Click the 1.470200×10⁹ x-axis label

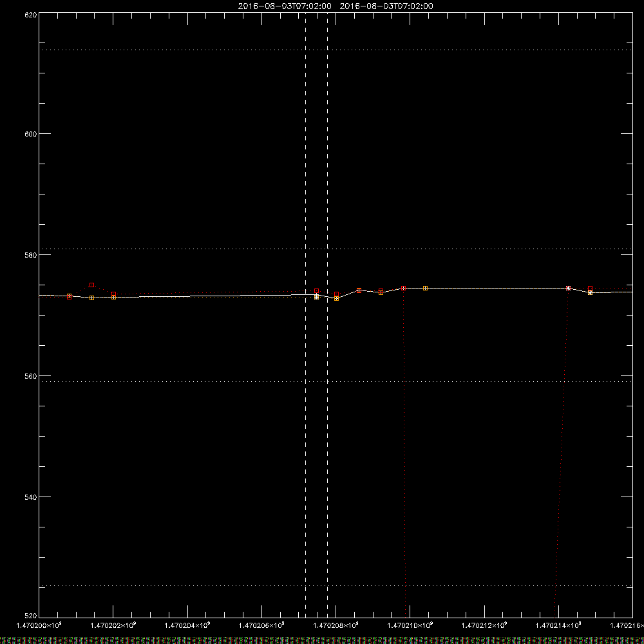point(39,625)
